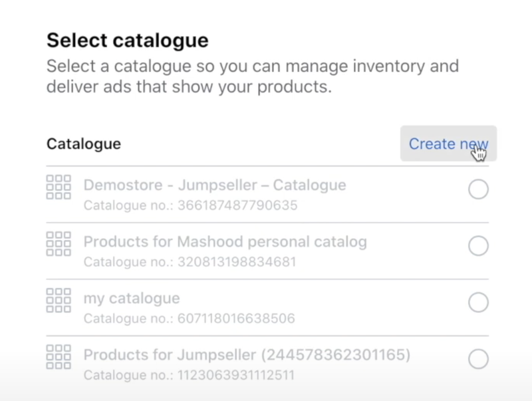The width and height of the screenshot is (532, 401).
Task: Select the Demostore - Jumpseller – Catalogue radio button
Action: click(478, 190)
